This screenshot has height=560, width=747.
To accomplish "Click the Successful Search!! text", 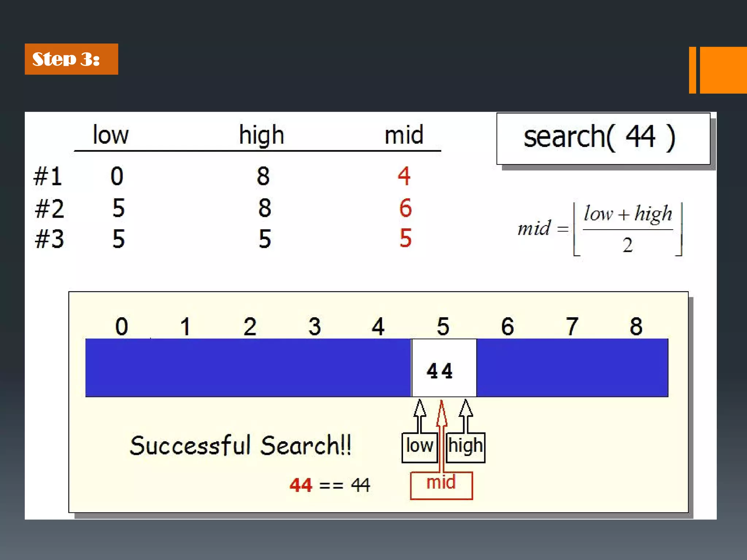I will click(241, 446).
